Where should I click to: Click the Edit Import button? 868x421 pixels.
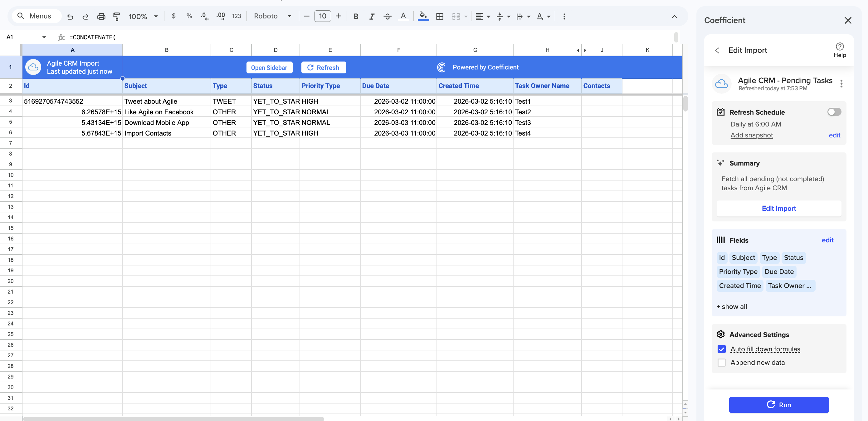tap(779, 209)
